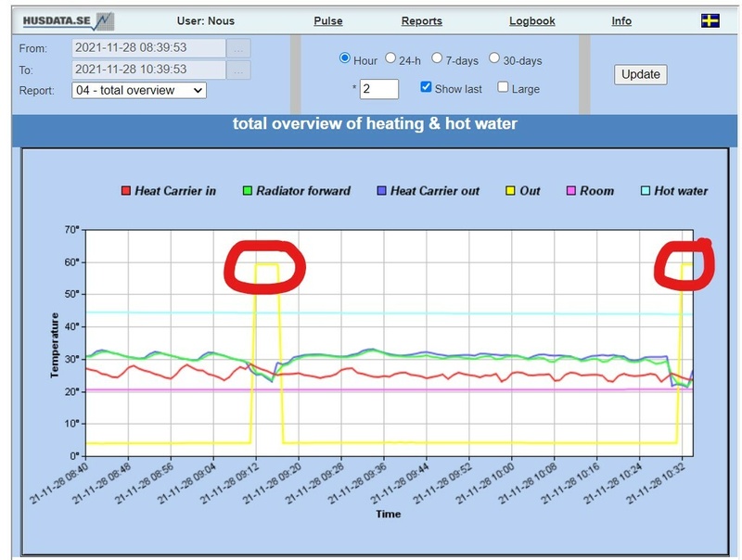Uncheck the Show last checkbox

pos(426,87)
